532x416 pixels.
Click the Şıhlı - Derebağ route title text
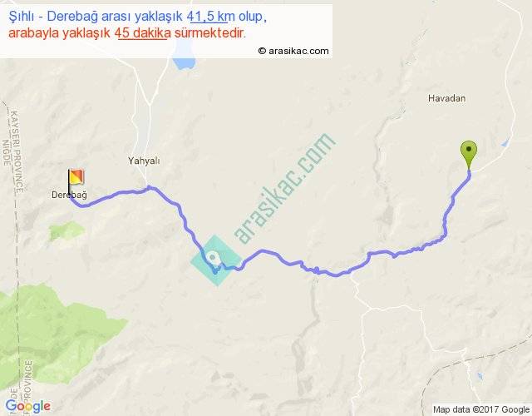point(137,17)
